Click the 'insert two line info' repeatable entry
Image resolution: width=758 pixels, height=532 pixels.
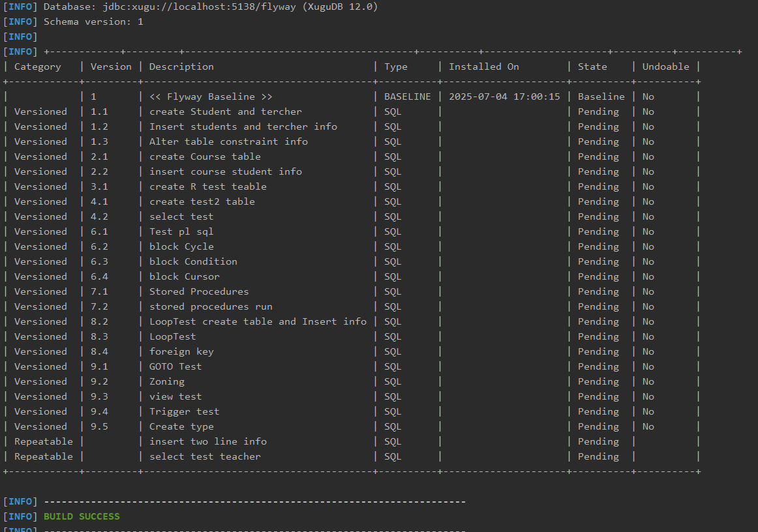pos(207,441)
